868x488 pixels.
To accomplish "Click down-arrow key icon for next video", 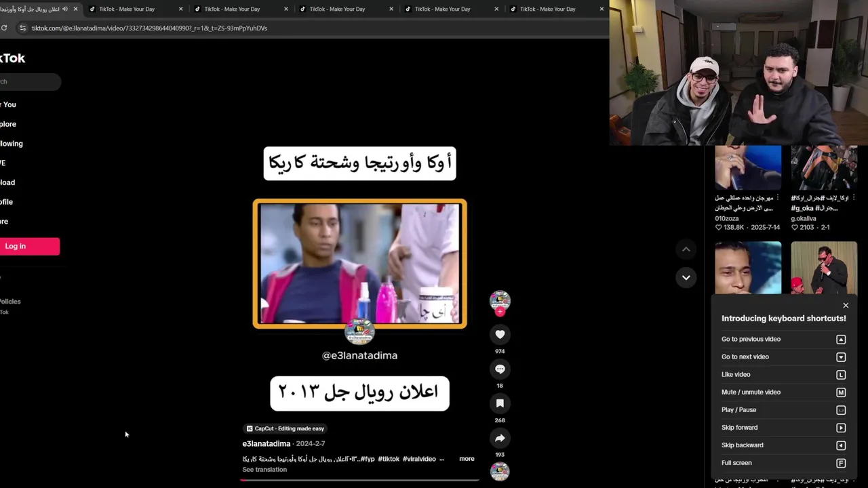I will (x=841, y=357).
